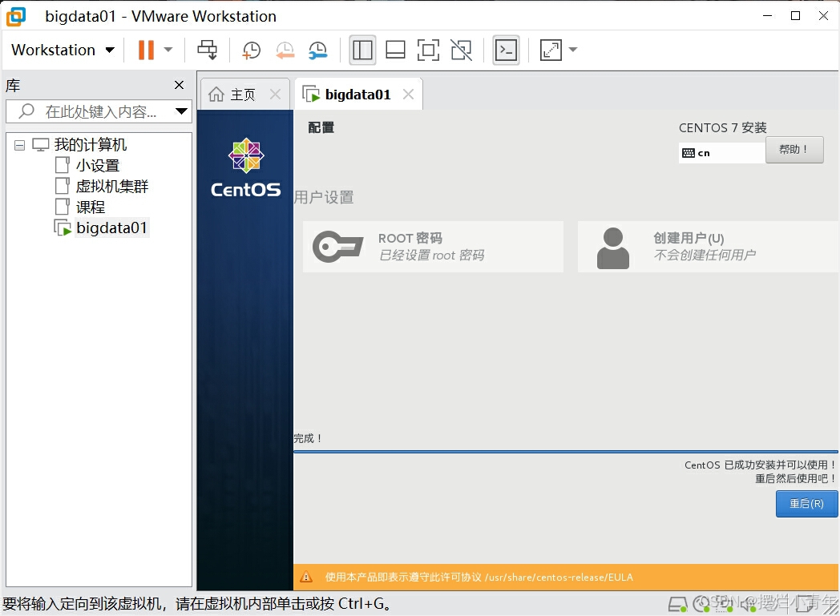This screenshot has height=616, width=840.
Task: Click the CentOS logo in sidebar
Action: tap(246, 168)
